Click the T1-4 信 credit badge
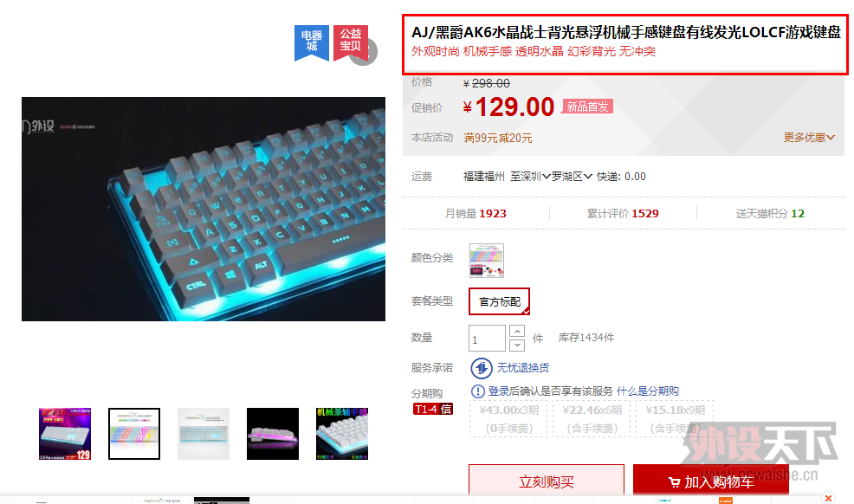 point(433,410)
